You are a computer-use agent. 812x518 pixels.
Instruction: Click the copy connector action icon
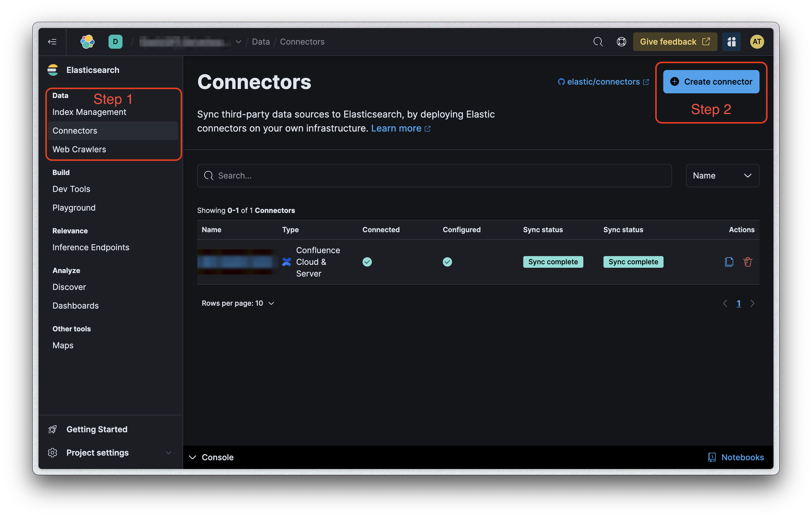[x=729, y=262]
